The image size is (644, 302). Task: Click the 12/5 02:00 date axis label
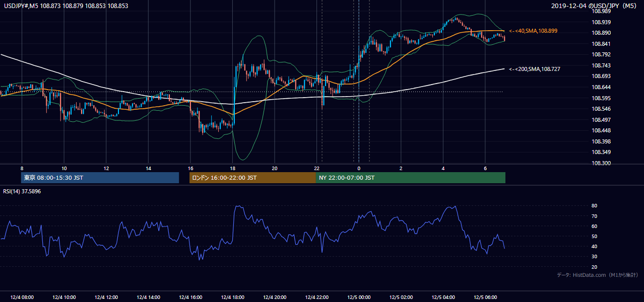(401, 297)
